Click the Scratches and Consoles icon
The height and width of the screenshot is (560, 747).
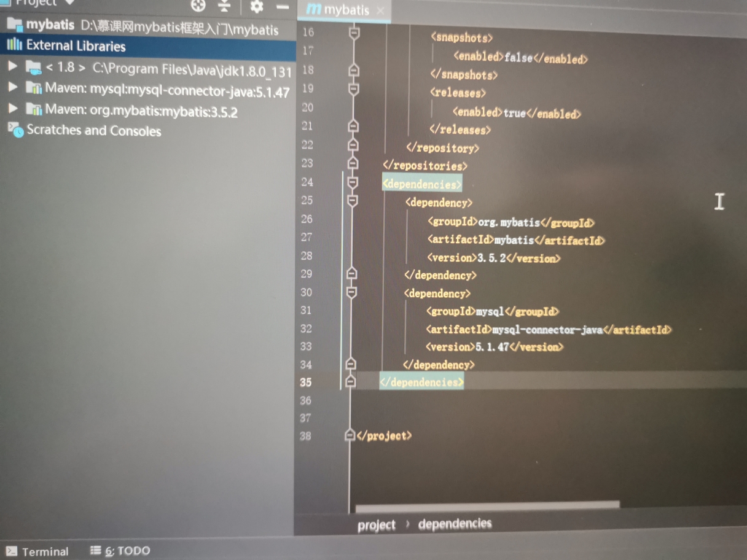15,130
